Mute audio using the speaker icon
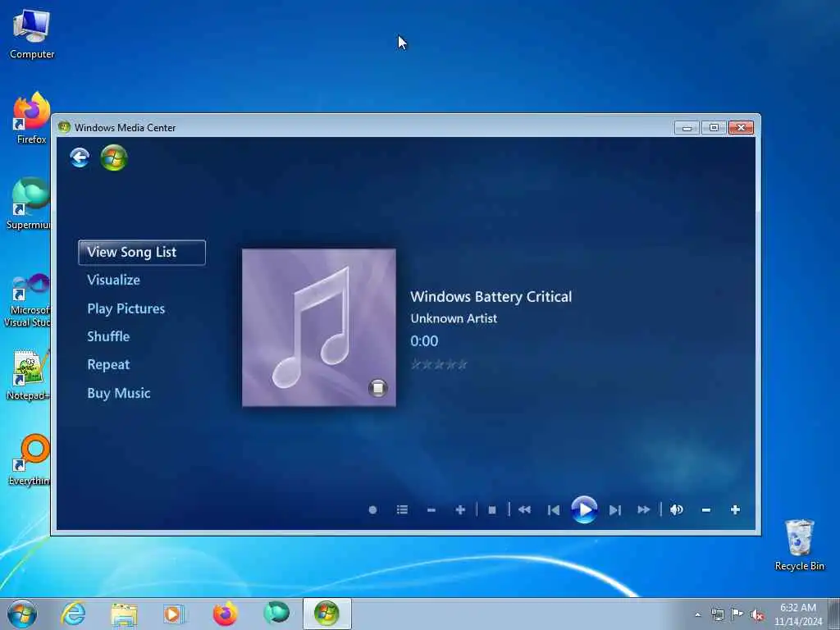840x630 pixels. [676, 509]
